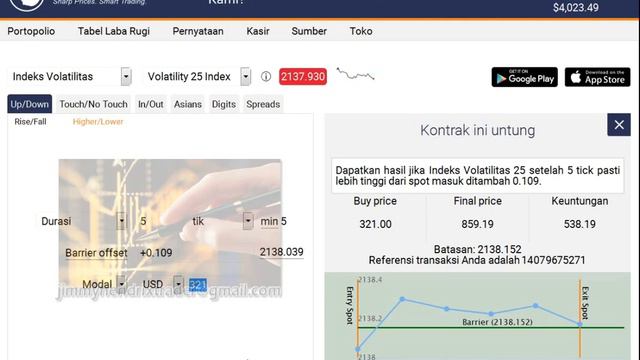Switch to Touch/No Touch tab
Screen dimensions: 640x360
93,104
